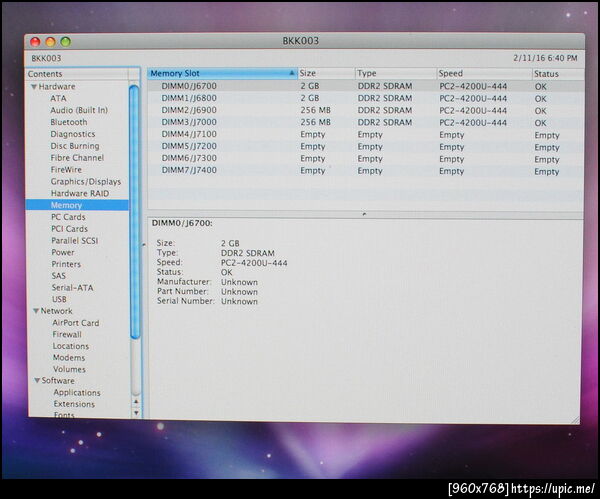Click the BKK003 window title
The width and height of the screenshot is (600, 499).
click(x=301, y=41)
